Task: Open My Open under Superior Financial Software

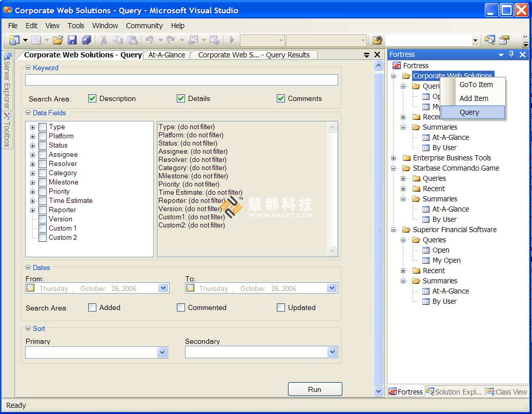Action: 446,260
